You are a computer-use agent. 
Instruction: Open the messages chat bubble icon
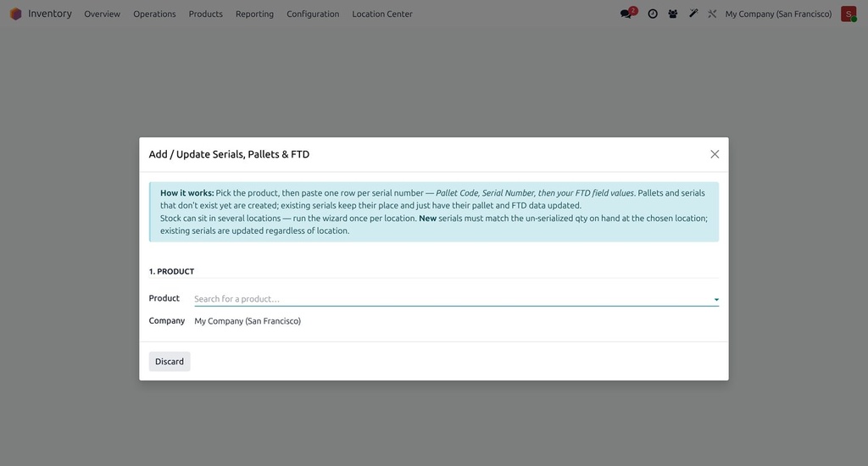tap(628, 14)
